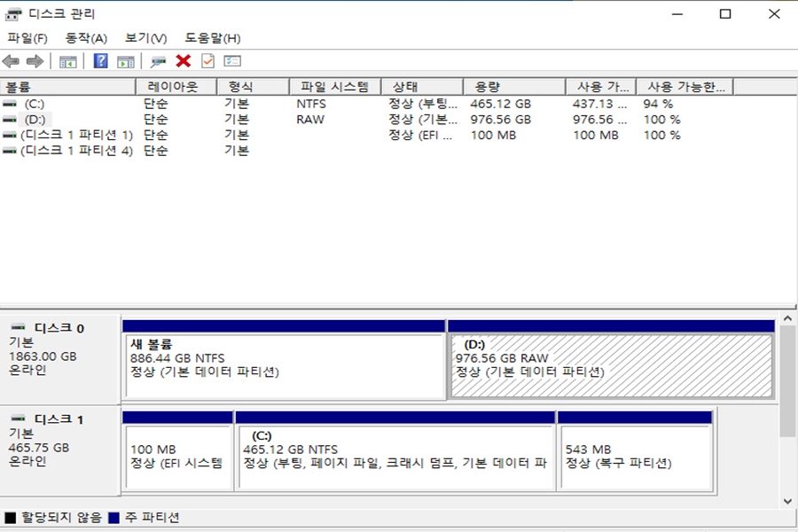Maximize the Disk Management window

click(x=725, y=14)
